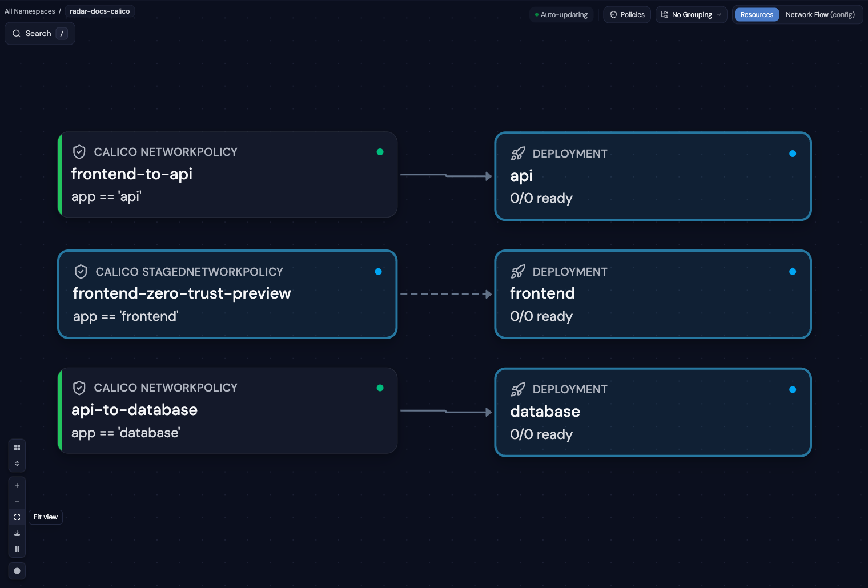The height and width of the screenshot is (588, 868).
Task: Switch to the Resources tab
Action: pos(757,15)
